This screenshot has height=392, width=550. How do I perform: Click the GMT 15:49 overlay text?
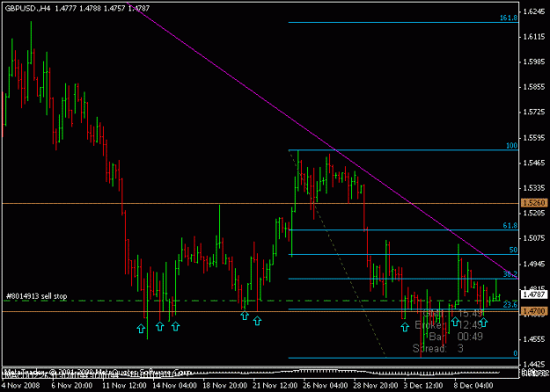click(x=453, y=314)
